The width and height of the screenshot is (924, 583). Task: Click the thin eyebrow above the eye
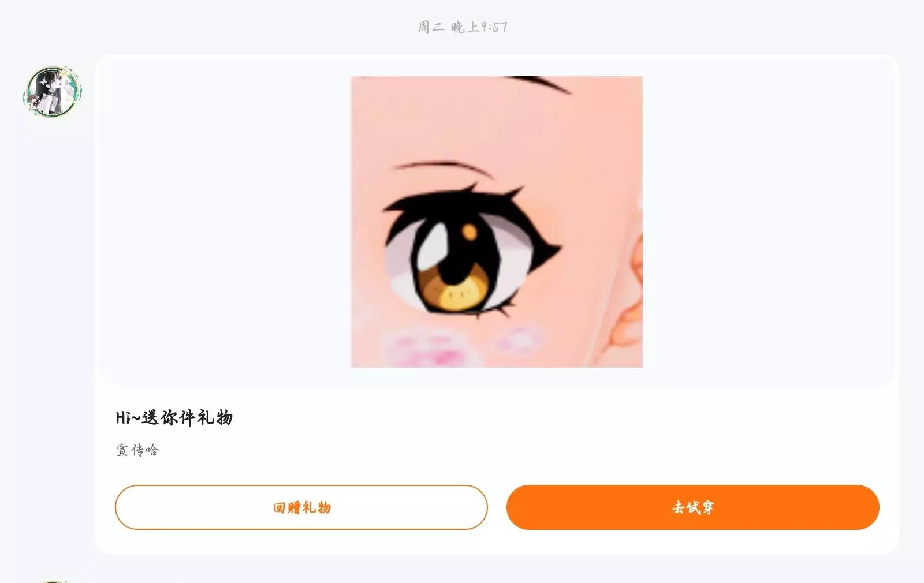tap(442, 168)
